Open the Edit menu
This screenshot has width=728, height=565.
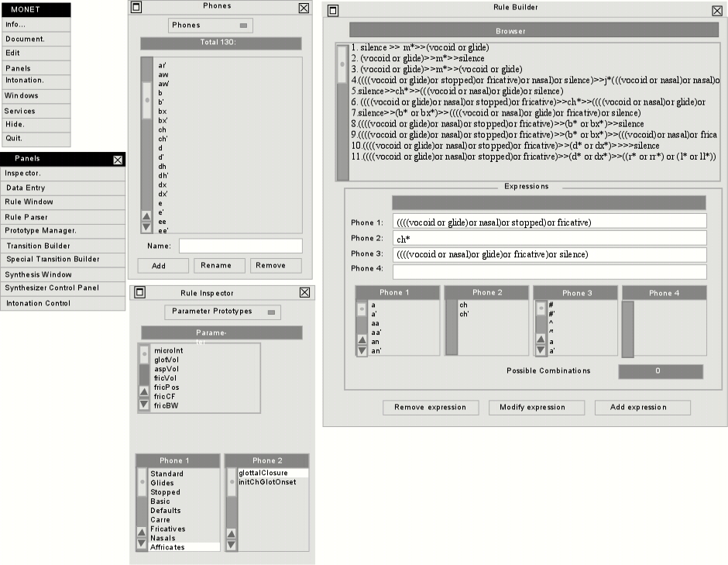click(x=36, y=53)
